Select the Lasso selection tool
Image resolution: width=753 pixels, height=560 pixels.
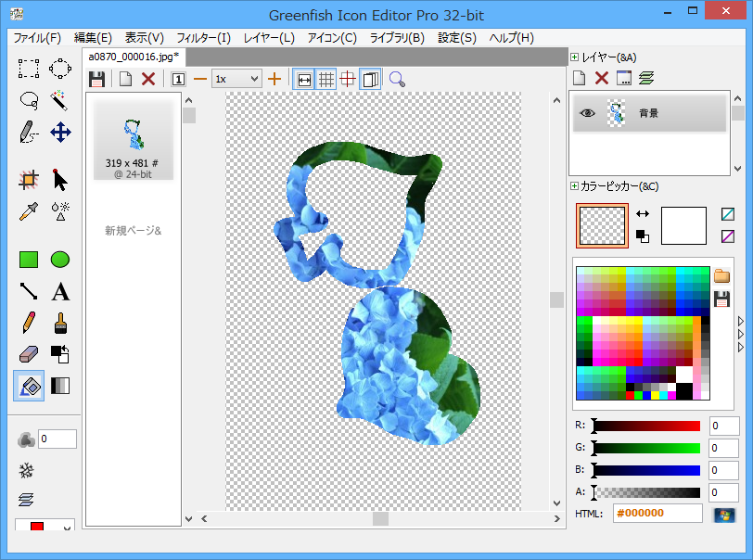tap(29, 99)
